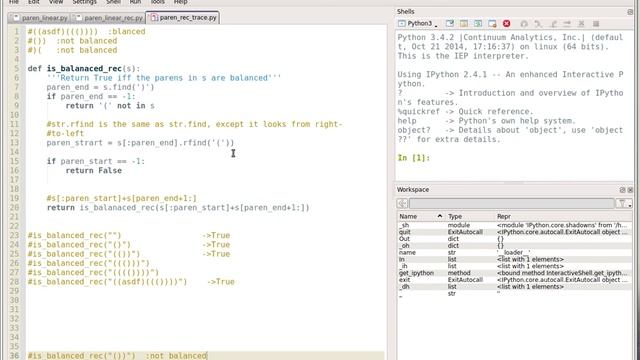Sort Workspace by Repr column header

(x=563, y=216)
